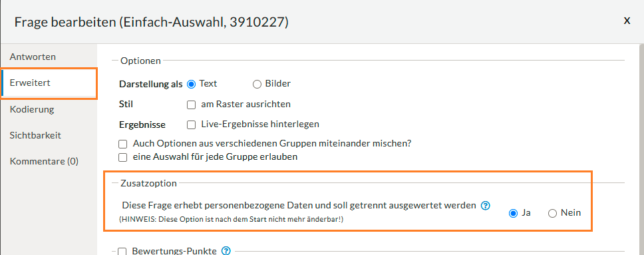The width and height of the screenshot is (644, 255).
Task: Tick Live-Ergebnisse hinterlegen checkbox
Action: (x=191, y=125)
